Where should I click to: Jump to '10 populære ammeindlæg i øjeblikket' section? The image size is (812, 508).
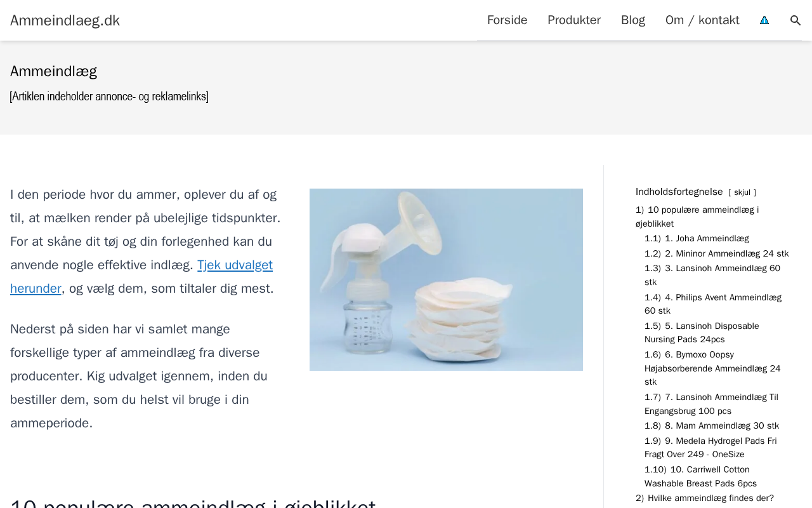pos(697,217)
